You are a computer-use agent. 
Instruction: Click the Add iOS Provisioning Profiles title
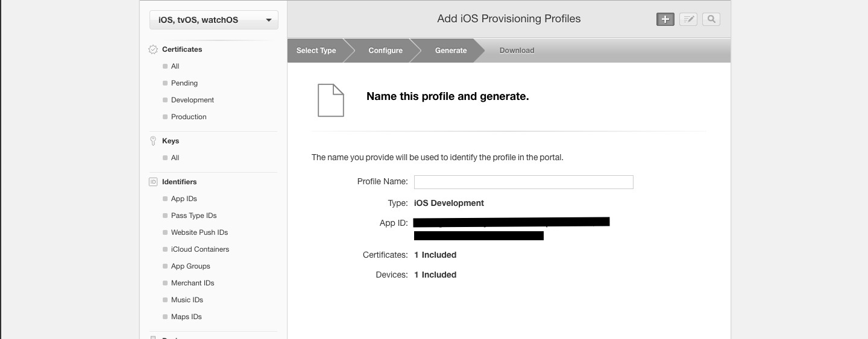pyautogui.click(x=509, y=19)
